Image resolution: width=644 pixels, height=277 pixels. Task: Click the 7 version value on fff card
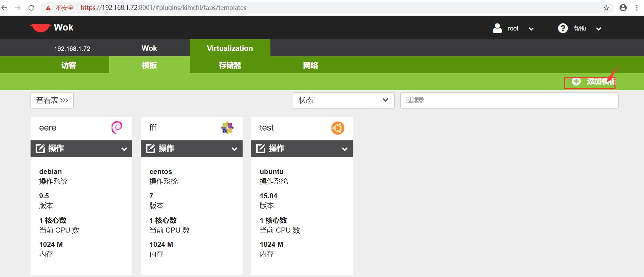click(151, 196)
